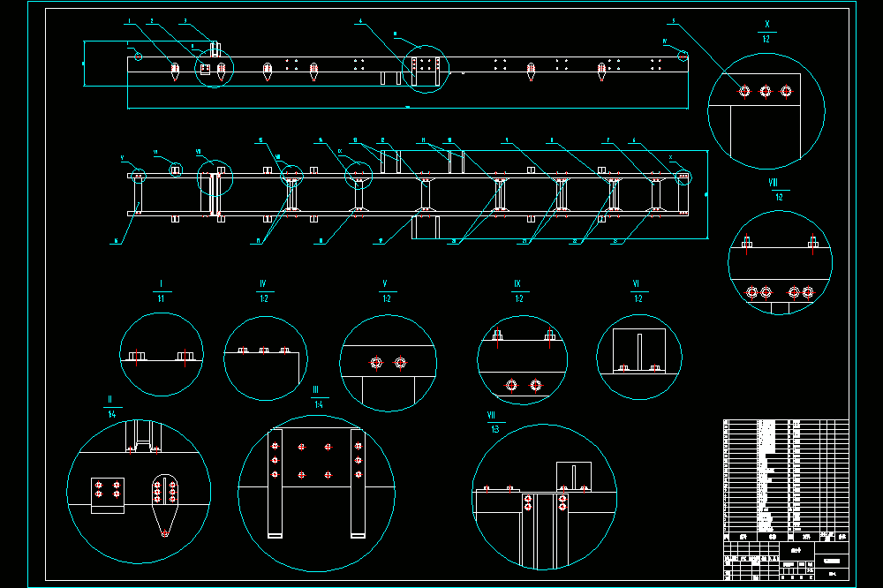Select the III label above 1:4 scale
Screen dimensions: 883x588
pos(315,389)
